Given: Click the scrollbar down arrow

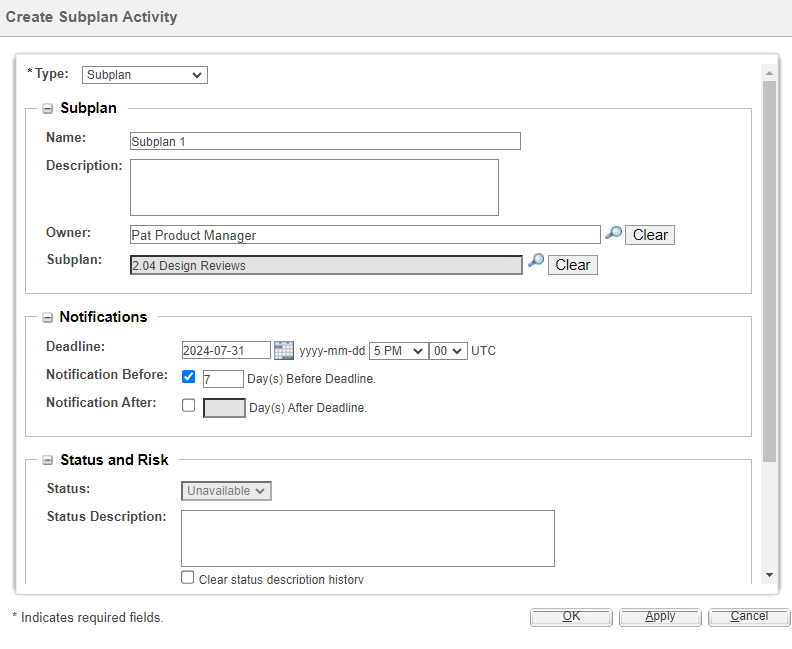Looking at the screenshot, I should pyautogui.click(x=769, y=575).
